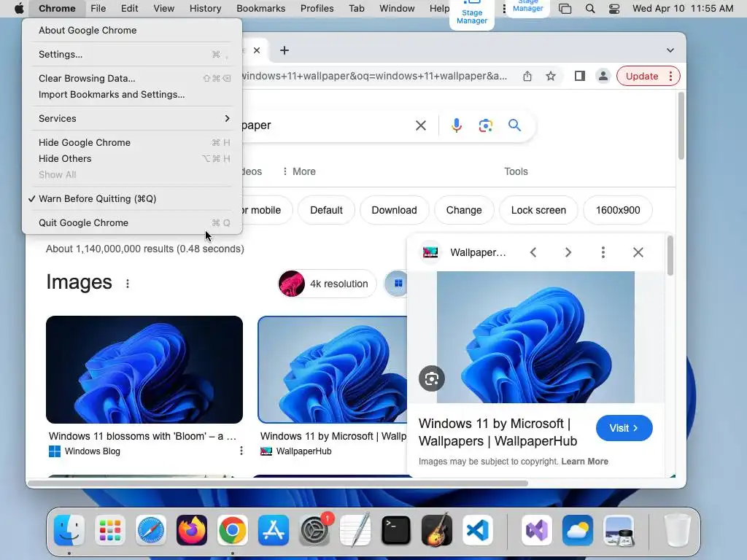747x560 pixels.
Task: Select the Default filter chip
Action: tap(326, 210)
